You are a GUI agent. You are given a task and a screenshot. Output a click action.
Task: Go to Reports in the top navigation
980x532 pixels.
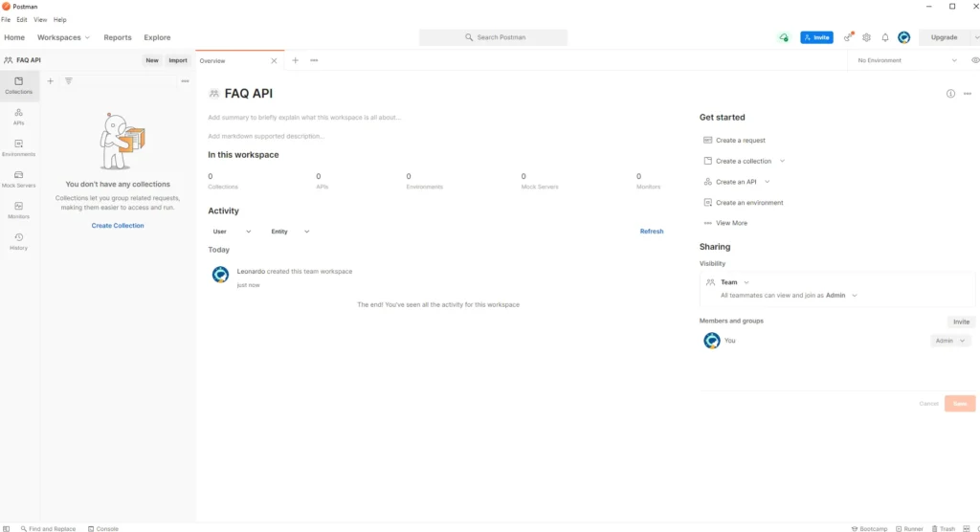point(118,37)
